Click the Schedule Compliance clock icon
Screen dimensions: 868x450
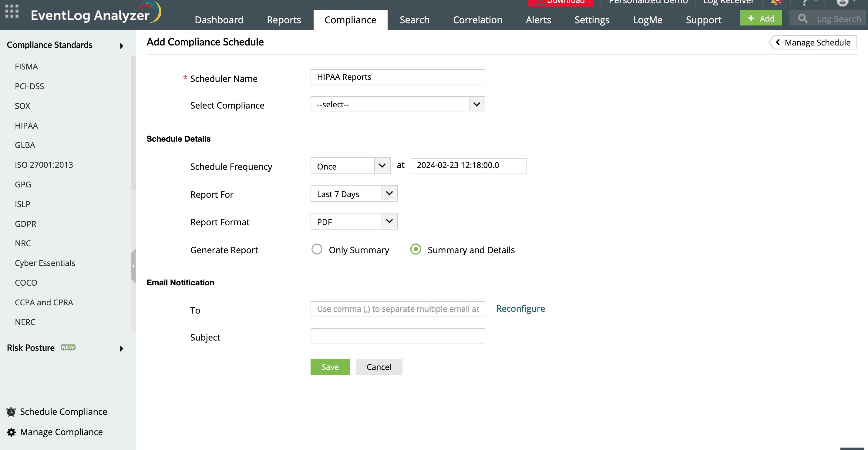pyautogui.click(x=11, y=411)
